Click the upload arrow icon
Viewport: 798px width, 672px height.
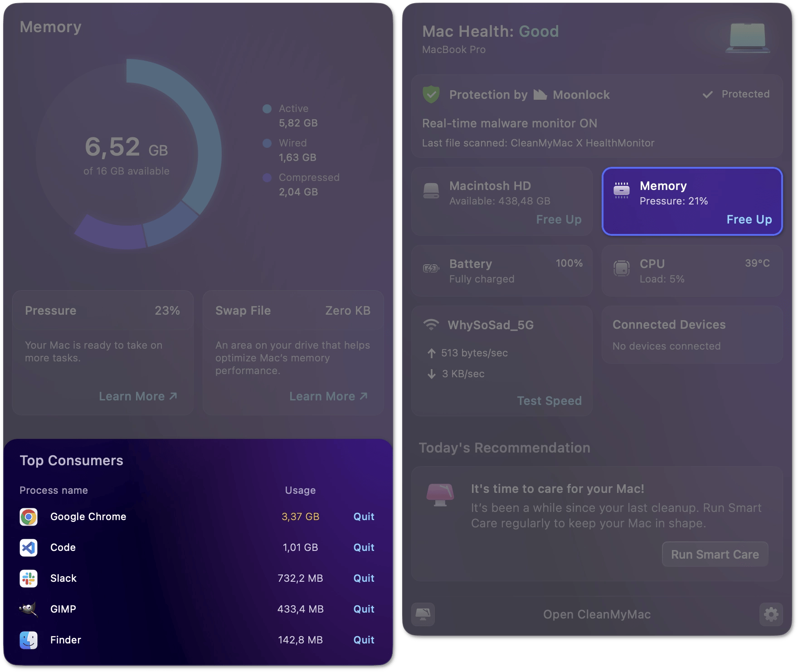pos(431,353)
